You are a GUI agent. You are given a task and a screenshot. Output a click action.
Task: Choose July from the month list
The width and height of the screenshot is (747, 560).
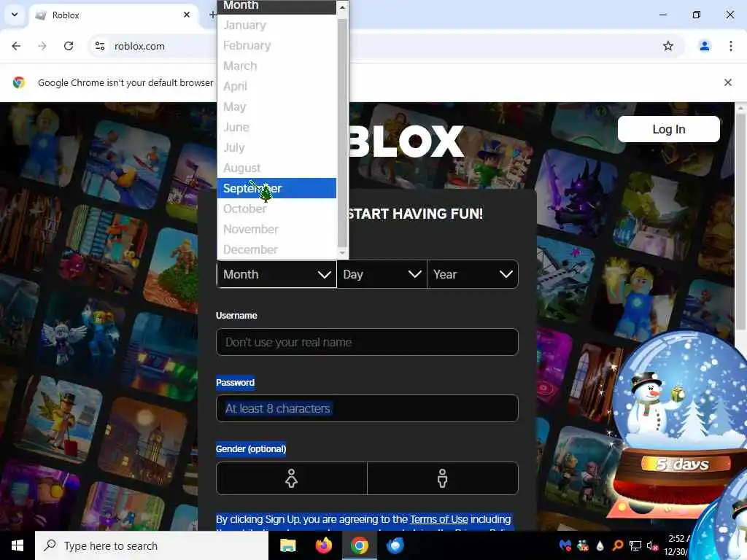tap(276, 147)
